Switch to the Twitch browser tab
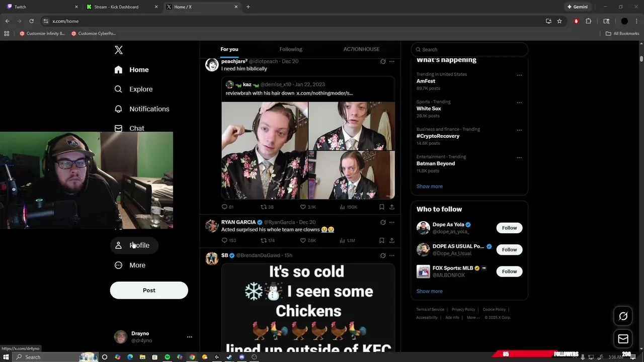The image size is (644, 362). [x=42, y=7]
